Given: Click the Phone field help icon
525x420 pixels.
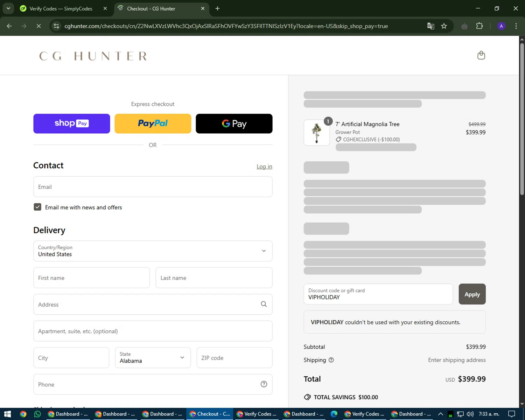Looking at the screenshot, I should tap(264, 384).
